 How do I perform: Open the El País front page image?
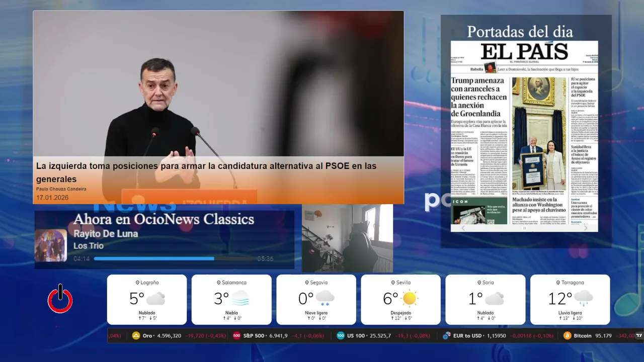coord(524,136)
